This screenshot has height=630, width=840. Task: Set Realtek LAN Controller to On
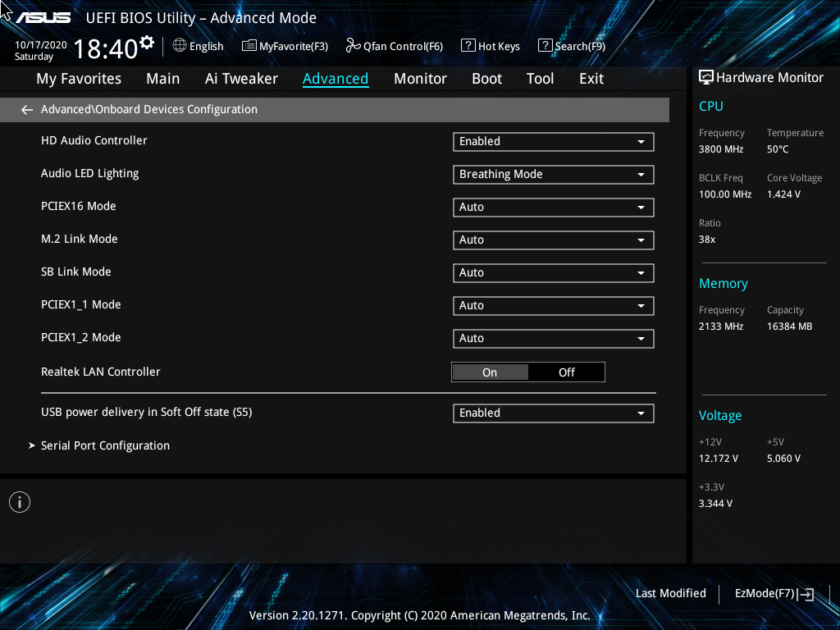point(490,372)
